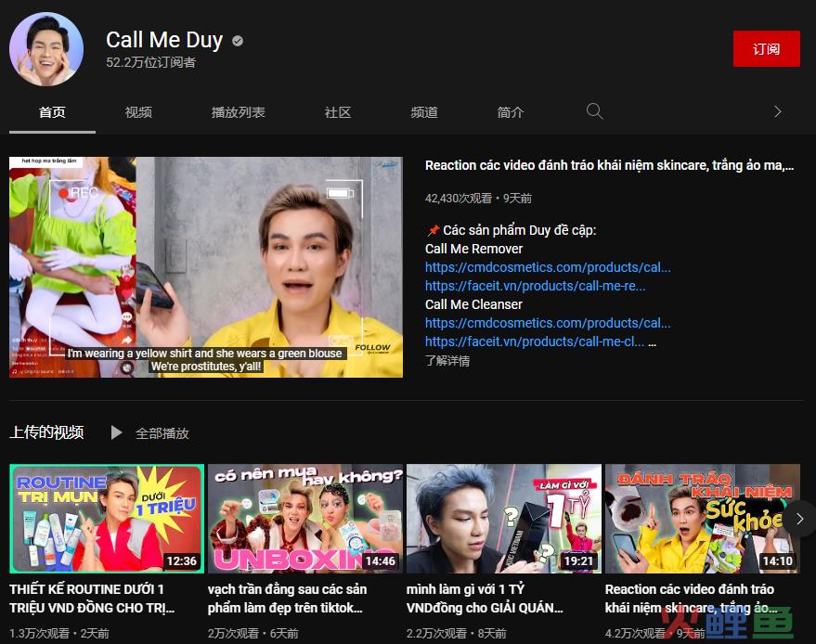Click the verified checkmark badge
This screenshot has height=644, width=816.
tap(238, 41)
